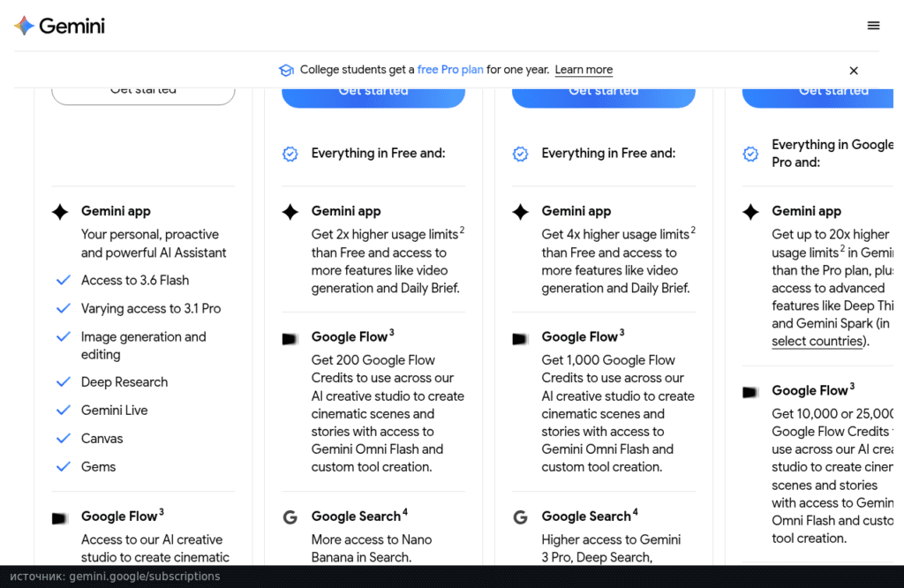Click the Google G icon above 'Higher access to Gemini'
Viewport: 904px width, 588px height.
(x=520, y=517)
